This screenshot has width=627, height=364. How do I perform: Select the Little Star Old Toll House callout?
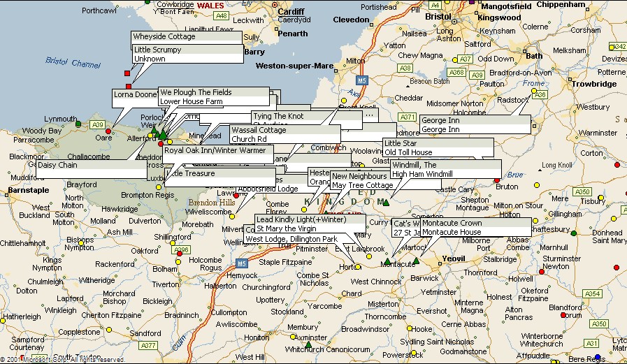[438, 147]
